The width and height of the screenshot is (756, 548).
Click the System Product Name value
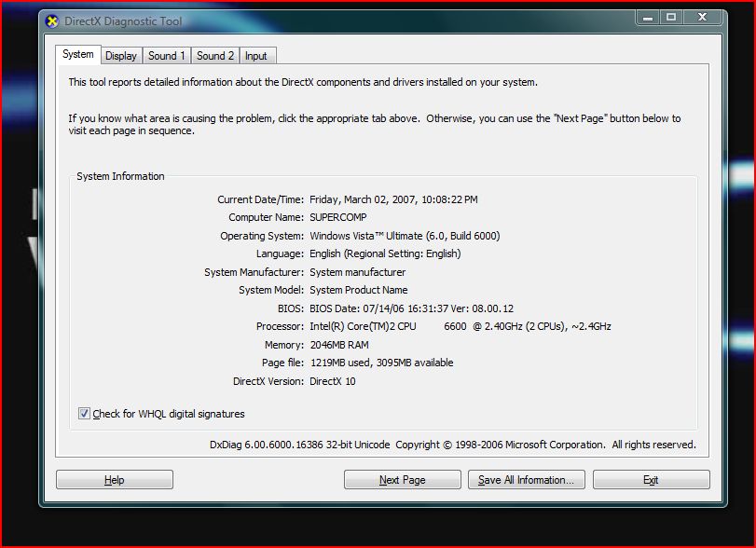pos(358,290)
